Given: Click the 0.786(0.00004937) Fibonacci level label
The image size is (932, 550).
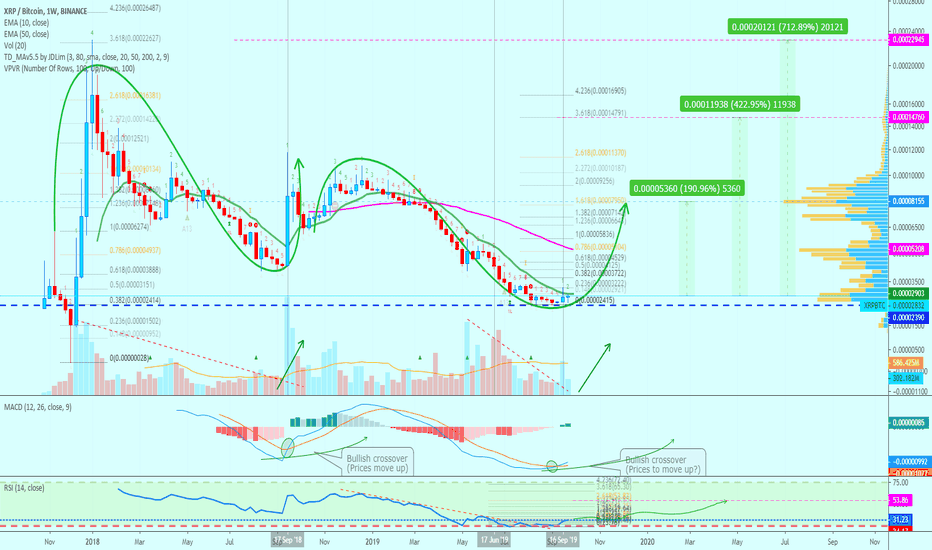Looking at the screenshot, I should tap(135, 250).
